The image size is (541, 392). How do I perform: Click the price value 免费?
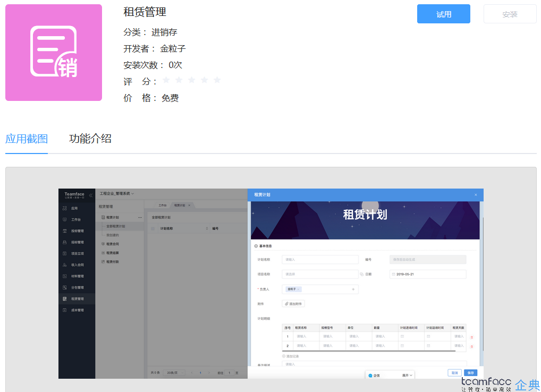point(170,98)
